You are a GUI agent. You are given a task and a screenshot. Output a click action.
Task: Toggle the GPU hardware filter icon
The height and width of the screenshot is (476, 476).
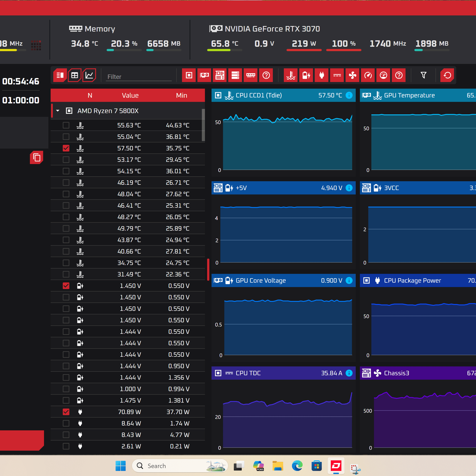(204, 75)
